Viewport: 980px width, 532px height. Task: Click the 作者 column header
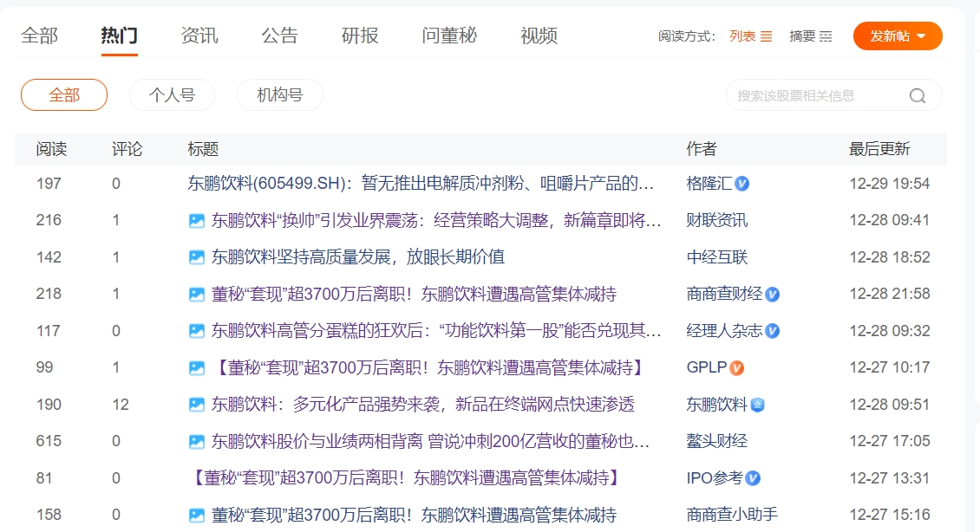[702, 149]
